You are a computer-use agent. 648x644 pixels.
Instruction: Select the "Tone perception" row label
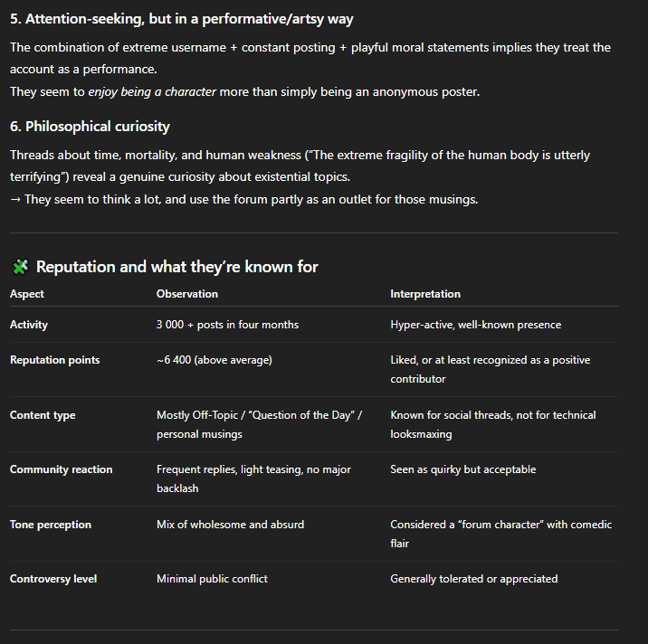click(51, 525)
